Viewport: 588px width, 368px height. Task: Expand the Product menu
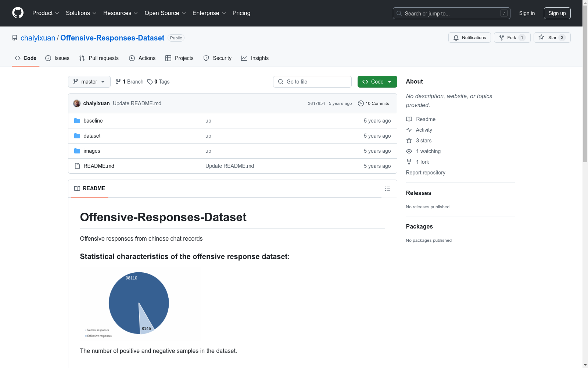46,13
